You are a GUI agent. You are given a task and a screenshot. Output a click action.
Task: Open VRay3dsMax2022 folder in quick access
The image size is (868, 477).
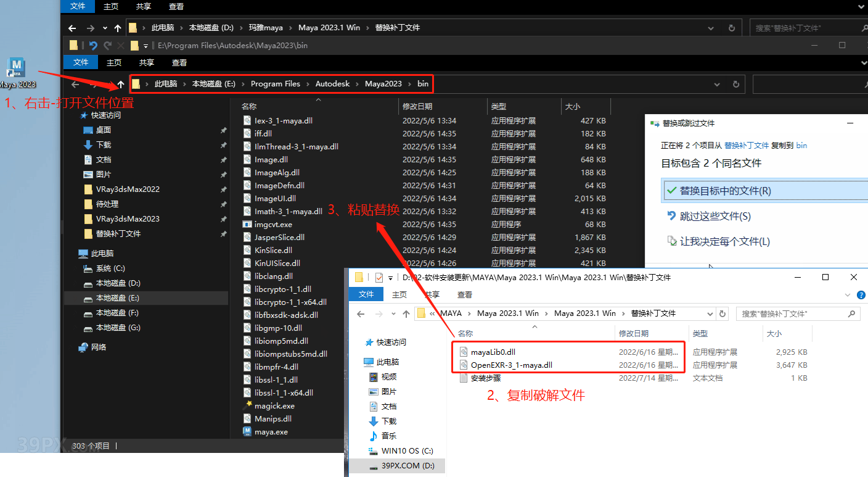pos(128,189)
